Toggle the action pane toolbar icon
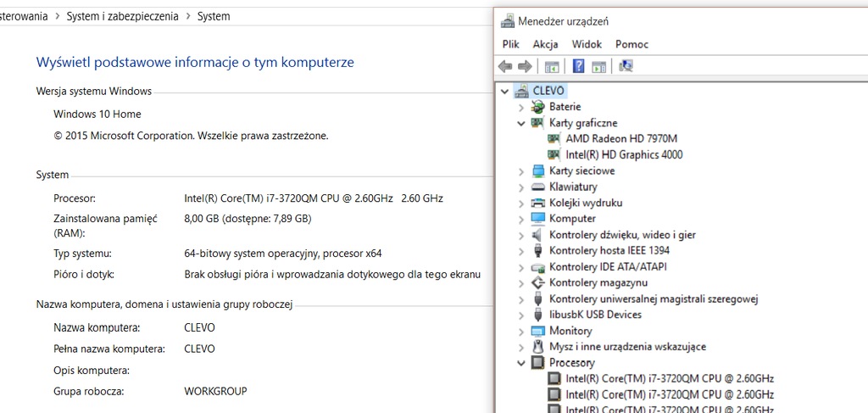 click(599, 67)
